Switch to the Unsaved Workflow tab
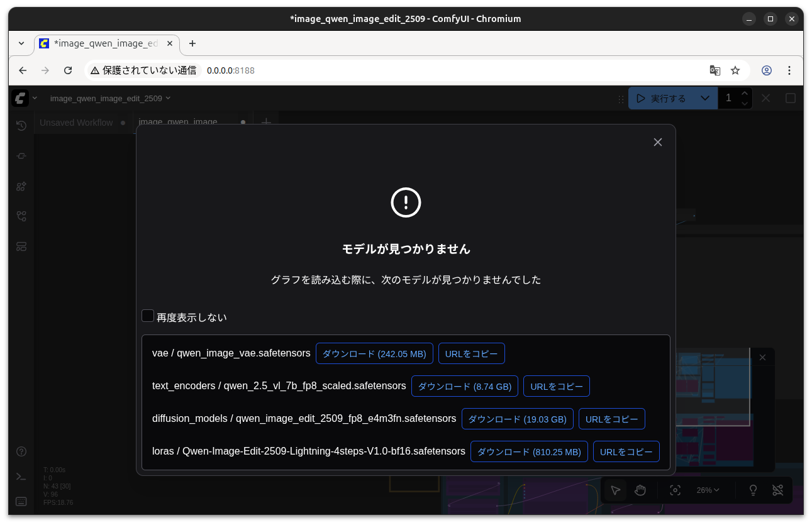 (x=76, y=123)
